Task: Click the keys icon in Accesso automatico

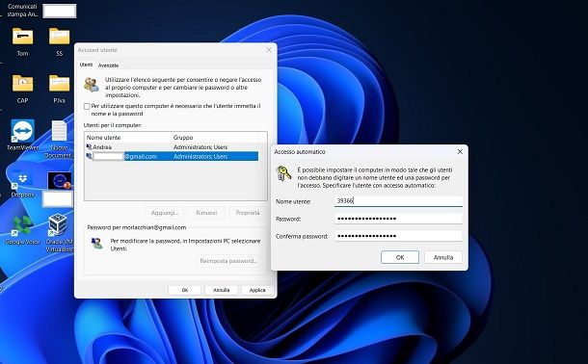Action: [283, 173]
